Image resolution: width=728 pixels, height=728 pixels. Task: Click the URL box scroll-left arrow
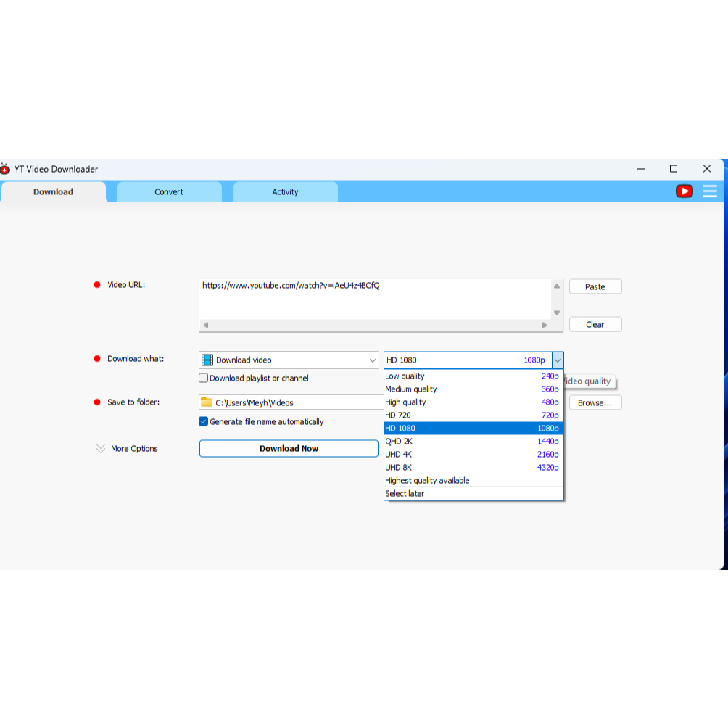[x=206, y=326]
